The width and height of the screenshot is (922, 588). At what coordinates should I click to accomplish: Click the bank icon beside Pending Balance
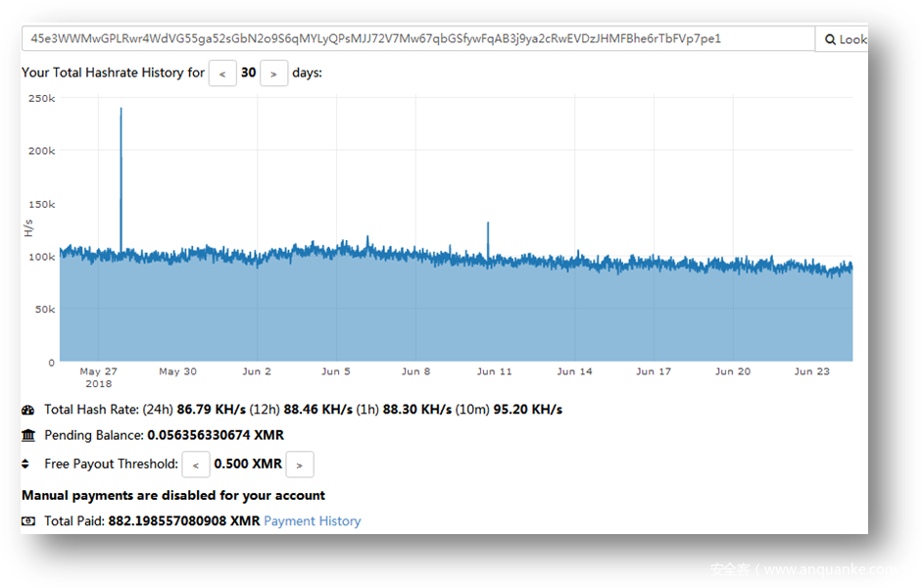tap(27, 435)
